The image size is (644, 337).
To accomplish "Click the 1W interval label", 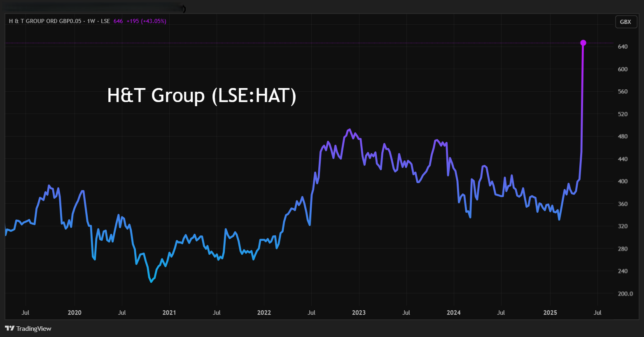I will coord(91,21).
